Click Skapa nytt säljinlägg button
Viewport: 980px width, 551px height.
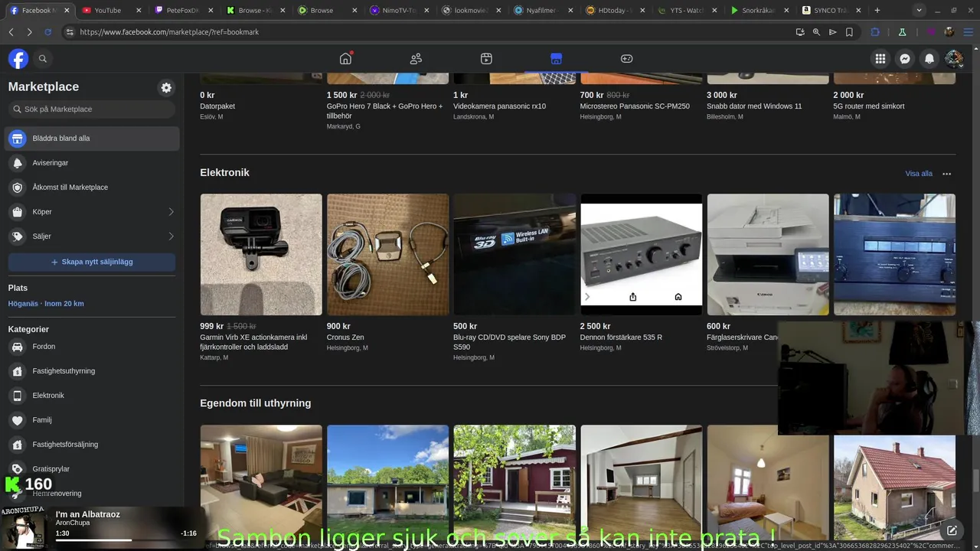click(x=92, y=262)
